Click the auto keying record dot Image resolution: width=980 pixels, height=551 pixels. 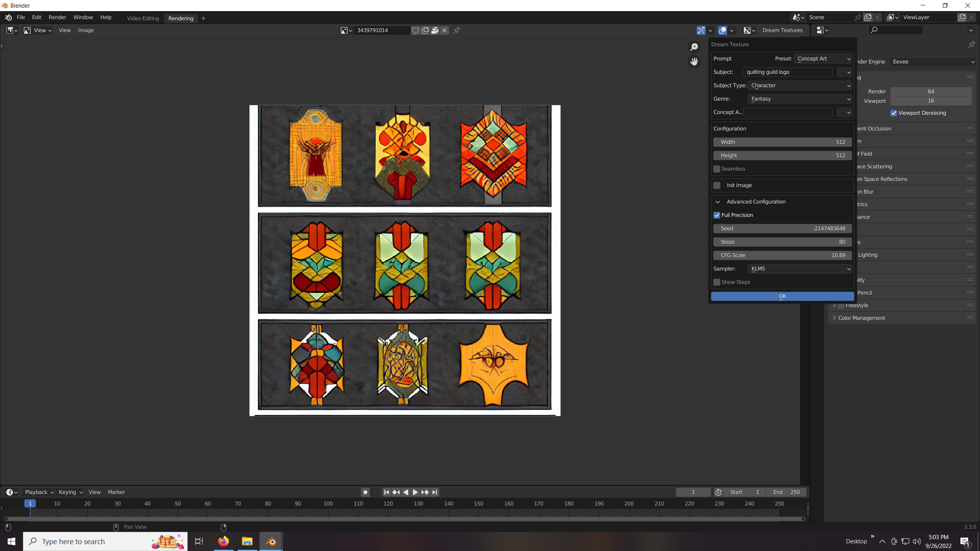[x=365, y=492]
